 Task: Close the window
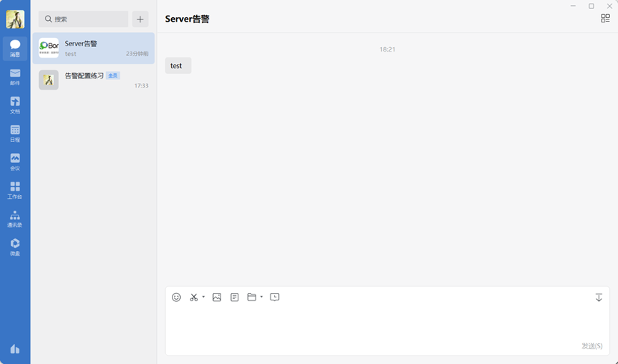[609, 6]
